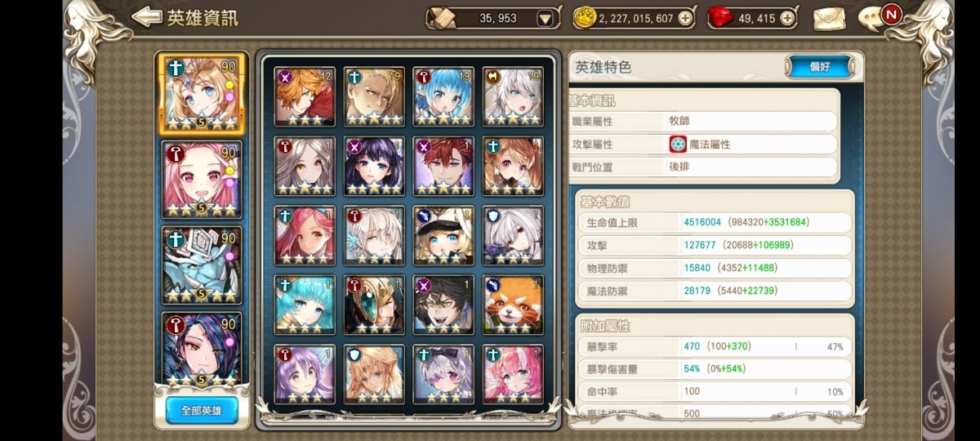Open the chat bubble with N badge
The image size is (980, 441).
[x=877, y=17]
